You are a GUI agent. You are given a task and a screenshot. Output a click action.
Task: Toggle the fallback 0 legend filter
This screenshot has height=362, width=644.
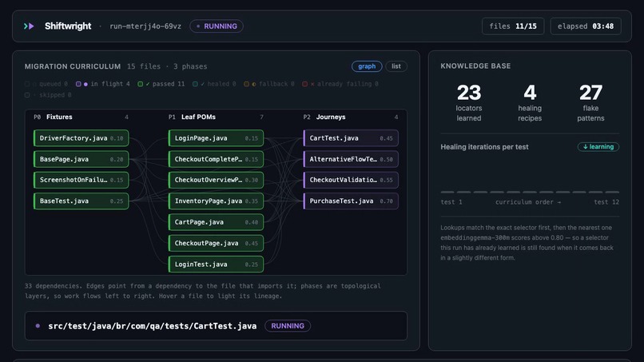(269, 84)
